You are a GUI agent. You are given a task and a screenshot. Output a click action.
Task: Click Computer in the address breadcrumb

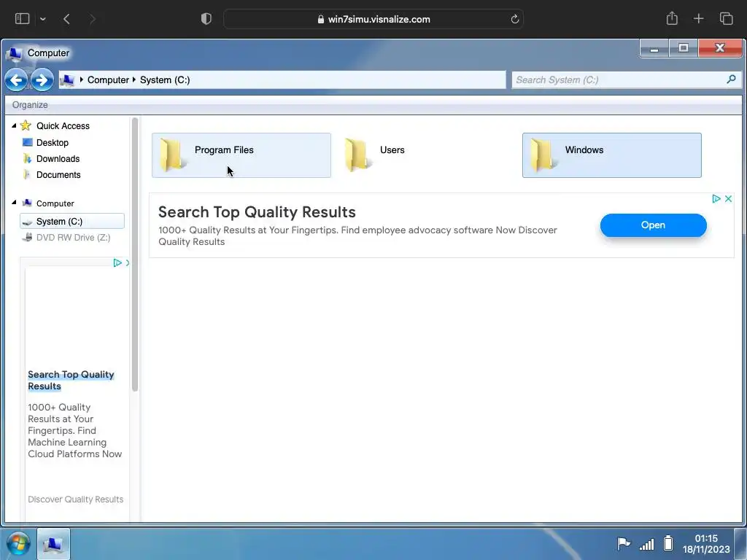point(108,80)
